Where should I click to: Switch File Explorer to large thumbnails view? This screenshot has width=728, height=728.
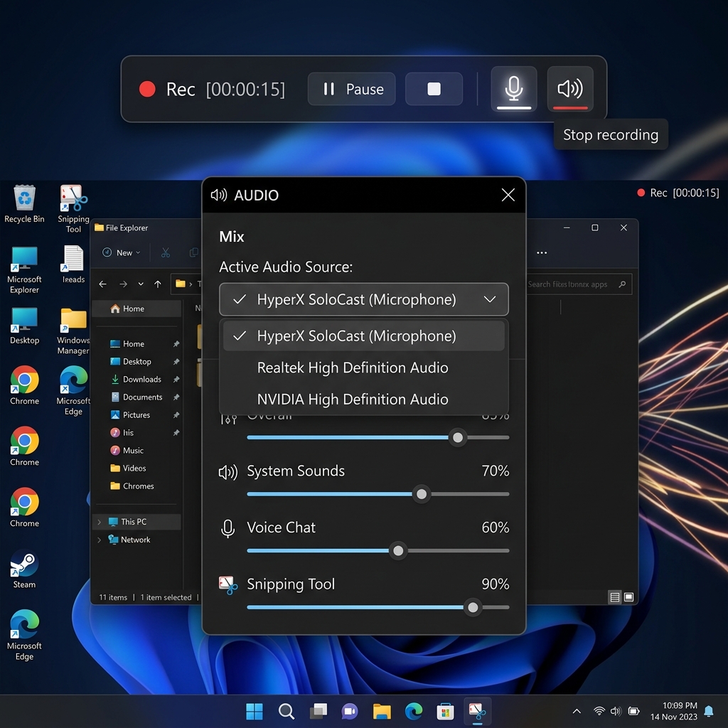[628, 597]
